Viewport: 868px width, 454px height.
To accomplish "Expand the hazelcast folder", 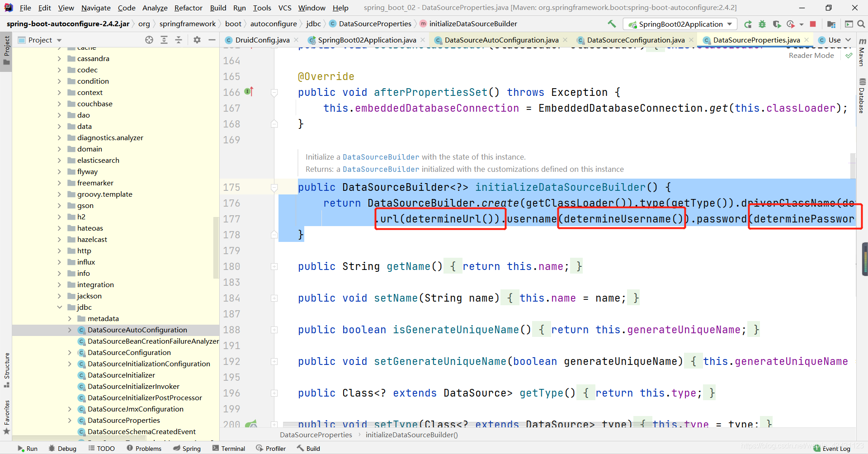I will (60, 239).
